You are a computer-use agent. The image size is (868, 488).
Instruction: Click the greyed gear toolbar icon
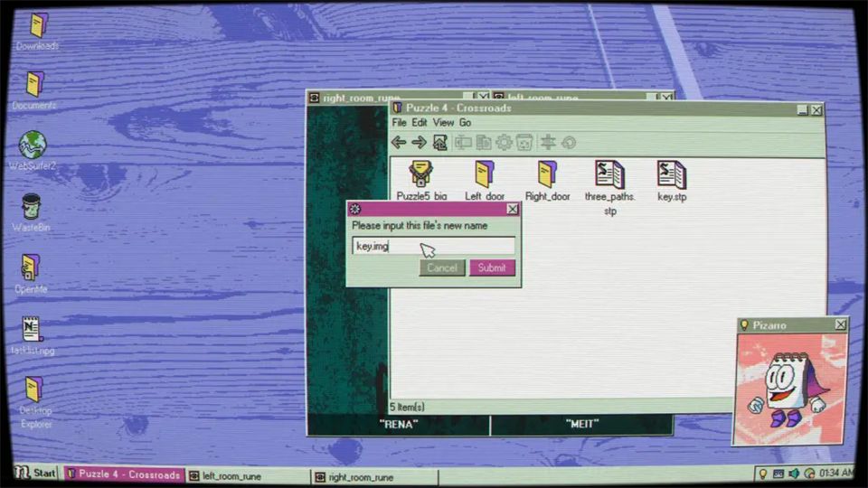[504, 143]
